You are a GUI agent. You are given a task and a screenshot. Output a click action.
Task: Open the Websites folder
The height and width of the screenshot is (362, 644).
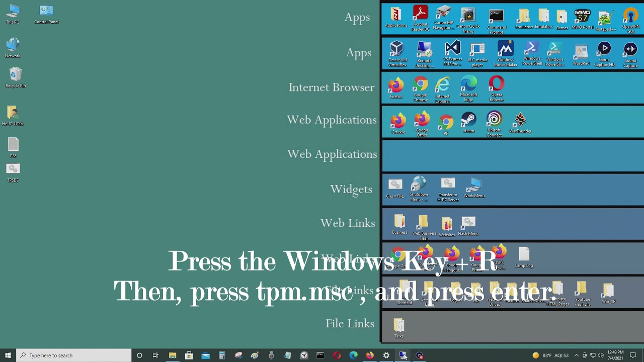(x=447, y=227)
